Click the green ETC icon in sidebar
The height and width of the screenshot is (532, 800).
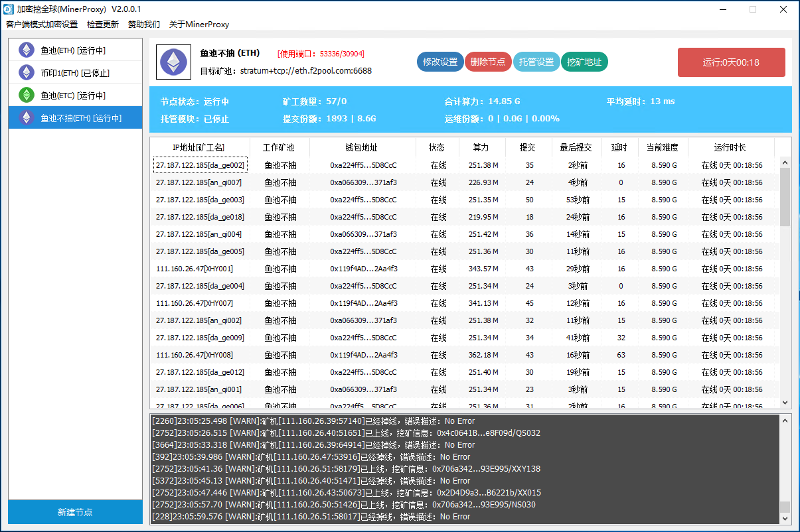27,95
